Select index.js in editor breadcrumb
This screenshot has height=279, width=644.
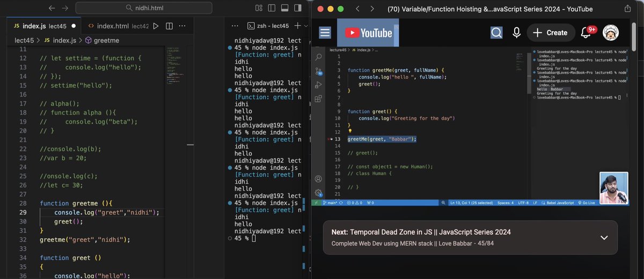point(60,40)
